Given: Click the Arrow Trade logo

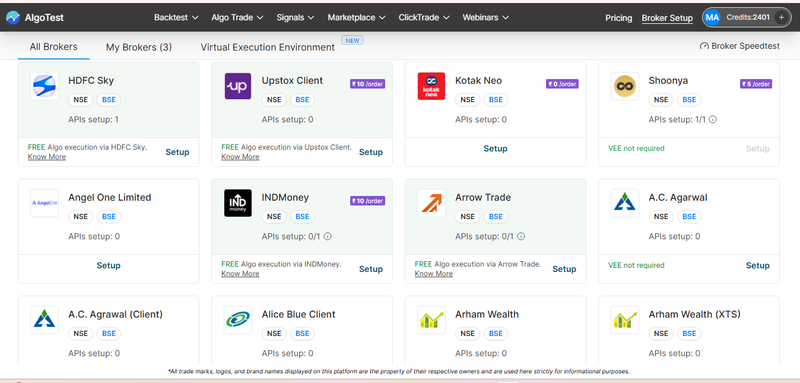Looking at the screenshot, I should pos(431,203).
